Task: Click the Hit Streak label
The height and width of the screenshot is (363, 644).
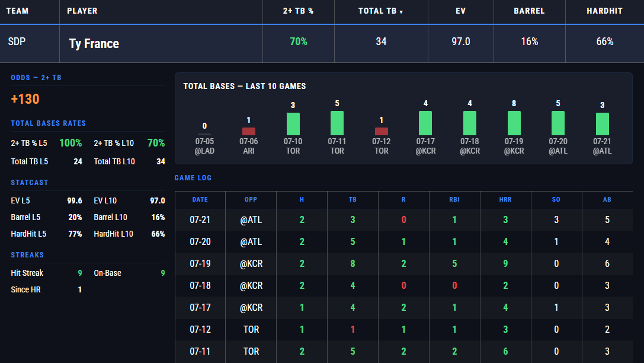Action: point(27,273)
